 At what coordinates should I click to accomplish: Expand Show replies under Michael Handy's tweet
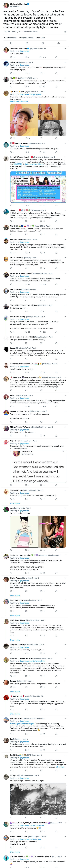pos(15,503)
